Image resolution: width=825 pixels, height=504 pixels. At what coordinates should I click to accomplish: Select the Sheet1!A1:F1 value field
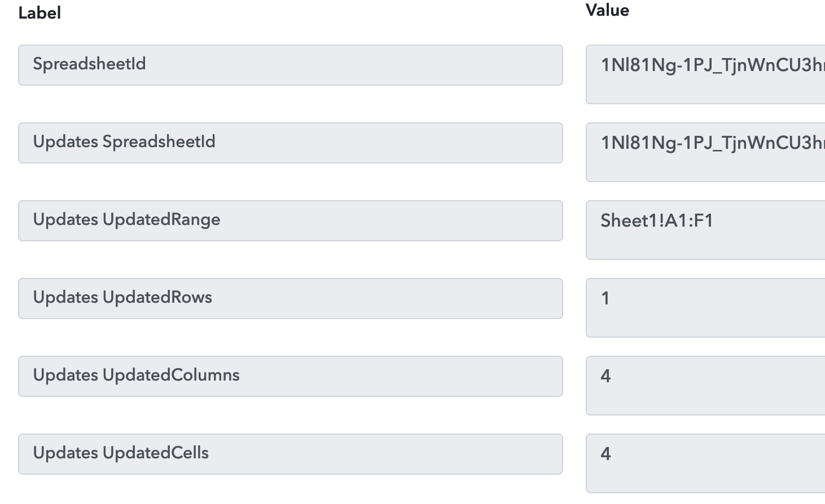[705, 230]
